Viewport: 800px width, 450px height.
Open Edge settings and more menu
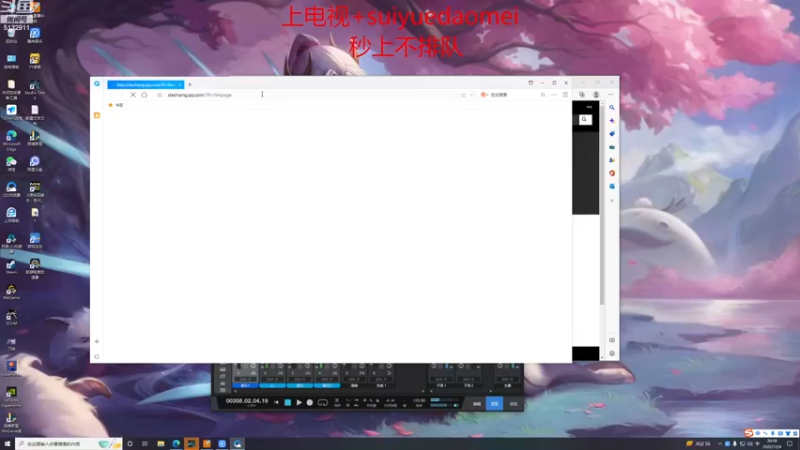click(611, 94)
